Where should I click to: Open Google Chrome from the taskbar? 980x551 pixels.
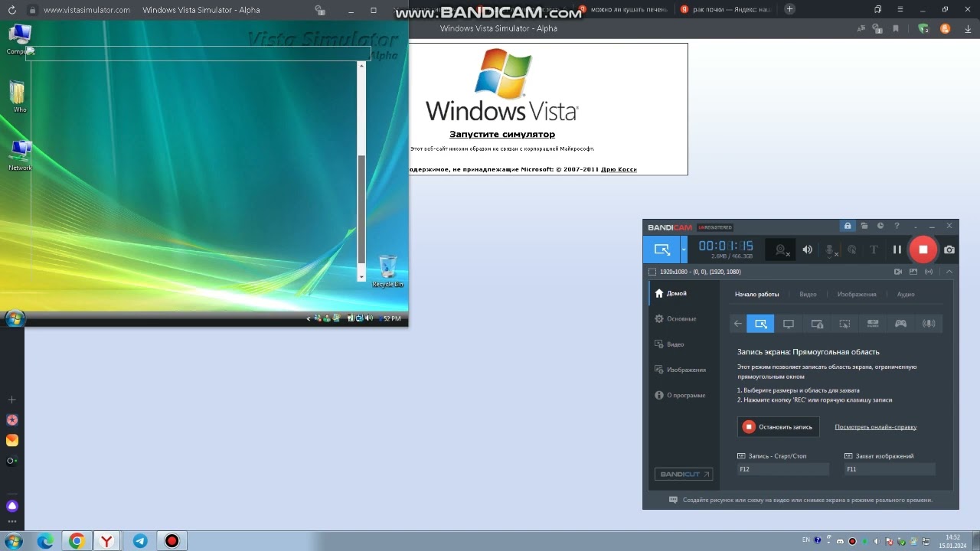(x=77, y=541)
